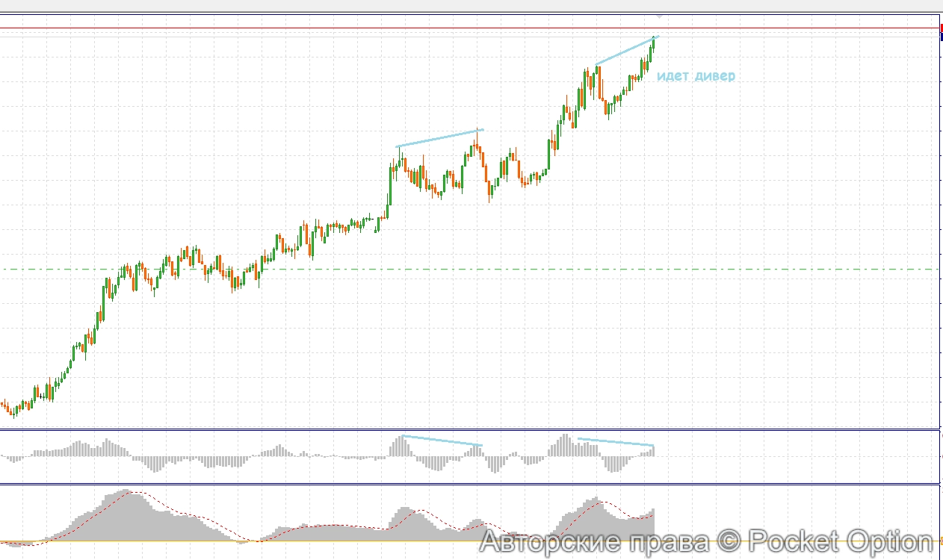Click divider between oscillator and bottom indicator
943x560 pixels.
pos(448,484)
